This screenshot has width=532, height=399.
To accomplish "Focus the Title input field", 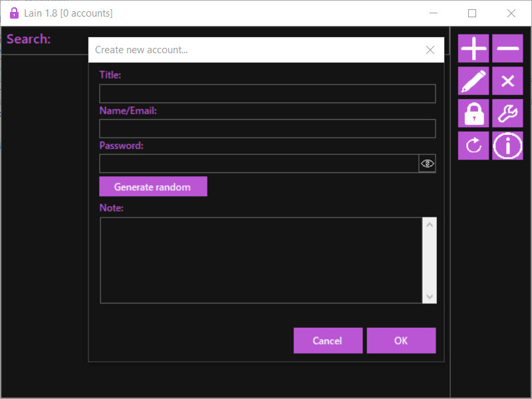I will pyautogui.click(x=267, y=94).
